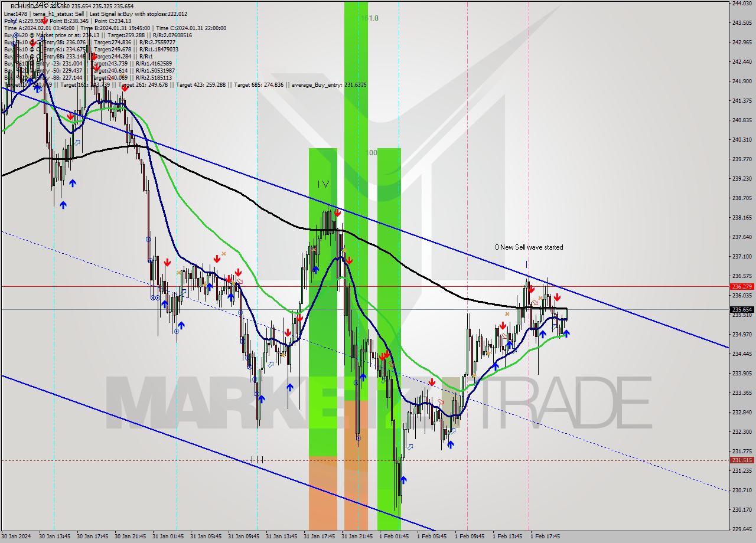The width and height of the screenshot is (756, 543).
Task: Click the 240.310 price axis label
Action: click(x=741, y=140)
